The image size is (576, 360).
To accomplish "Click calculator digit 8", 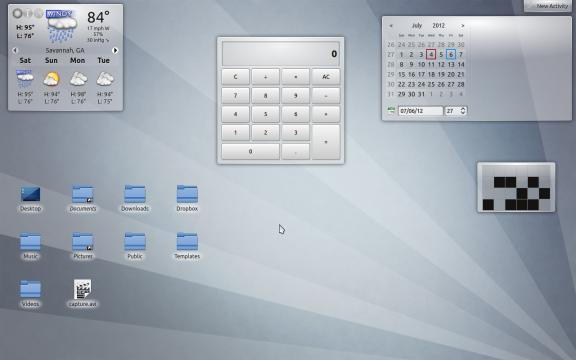I will tap(266, 96).
